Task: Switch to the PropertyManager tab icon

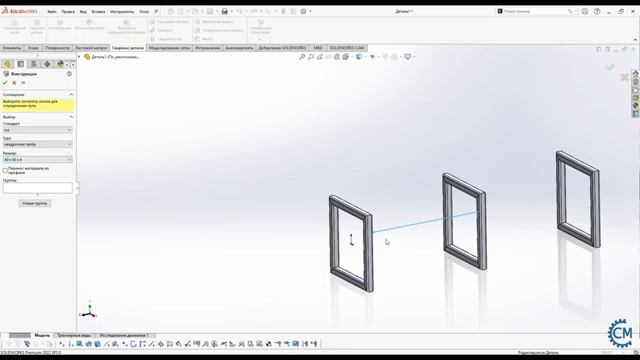Action: (x=21, y=64)
